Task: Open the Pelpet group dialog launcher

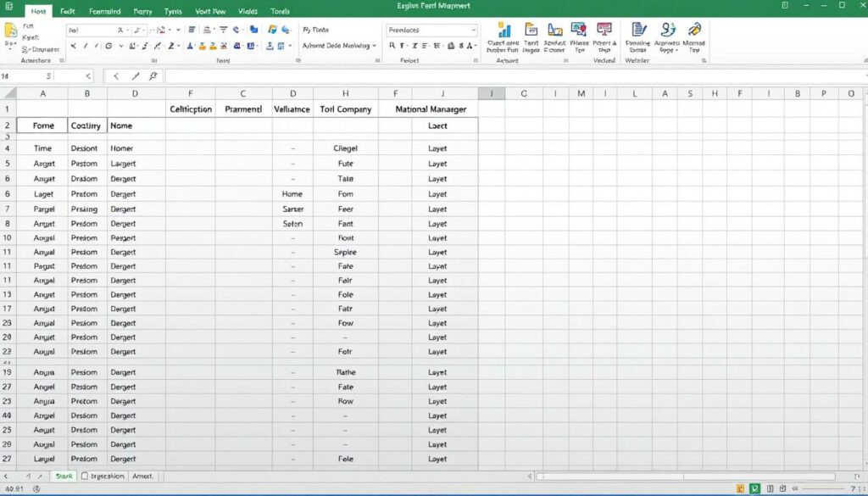Action: tap(476, 60)
